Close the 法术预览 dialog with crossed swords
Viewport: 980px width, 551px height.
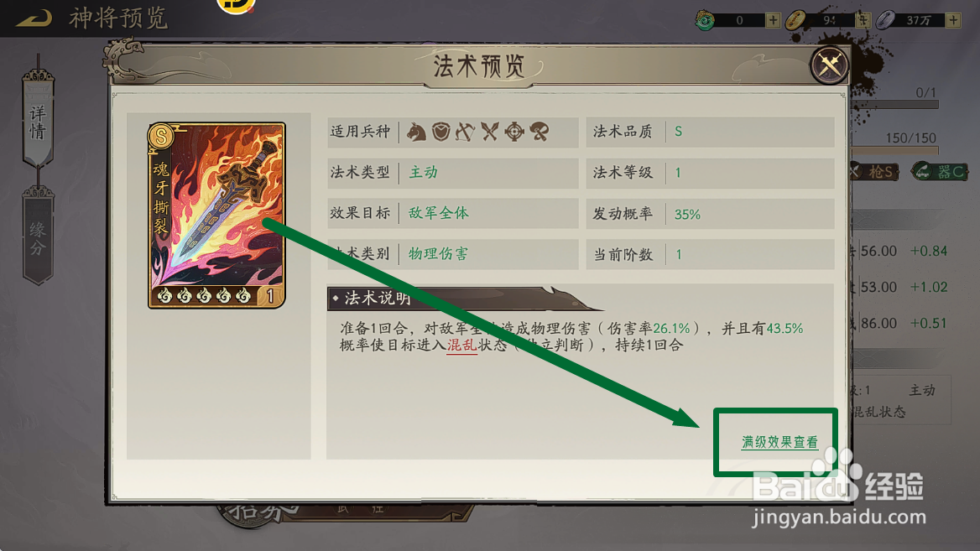829,65
